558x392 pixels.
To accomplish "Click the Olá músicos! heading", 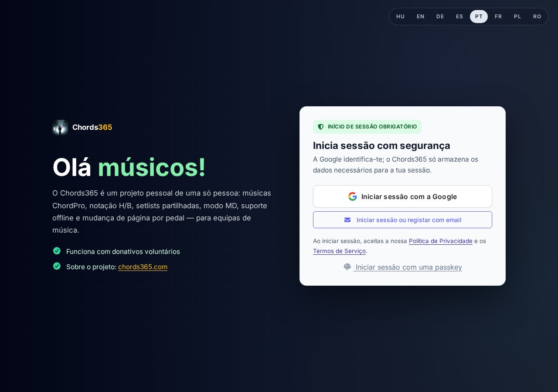I will coord(129,167).
